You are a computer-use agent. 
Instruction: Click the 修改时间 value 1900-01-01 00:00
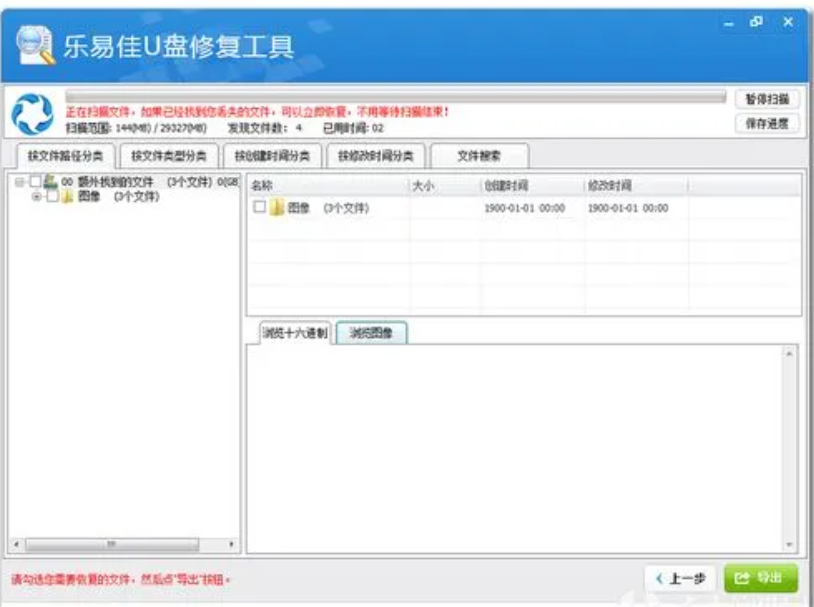coord(628,208)
